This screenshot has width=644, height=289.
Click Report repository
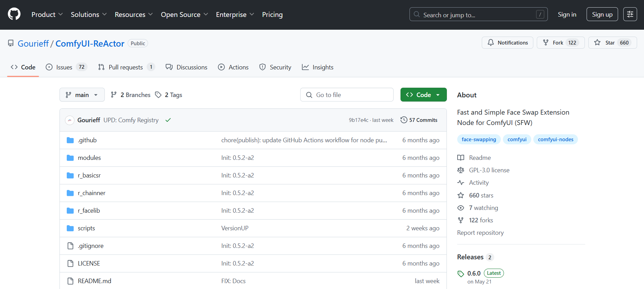480,232
